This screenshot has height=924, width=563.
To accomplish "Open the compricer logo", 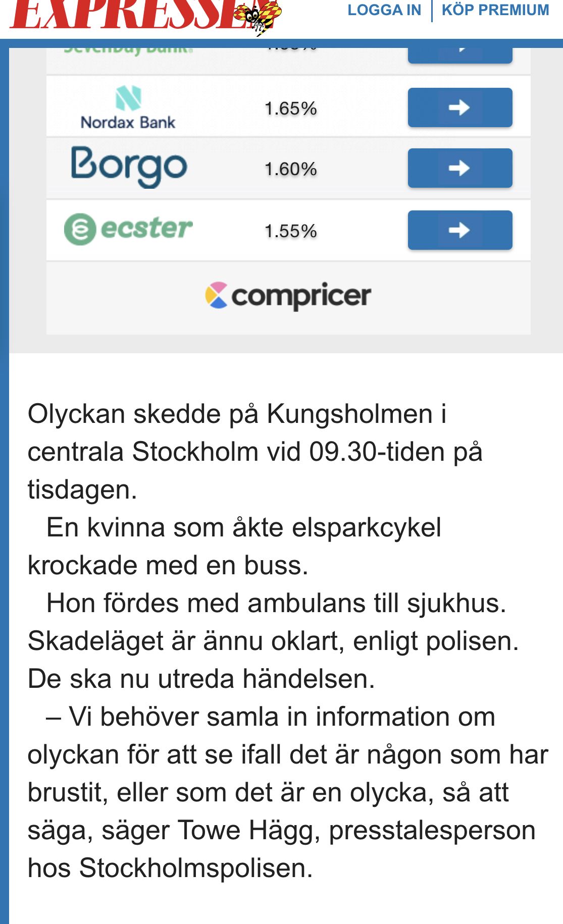I will 288,296.
